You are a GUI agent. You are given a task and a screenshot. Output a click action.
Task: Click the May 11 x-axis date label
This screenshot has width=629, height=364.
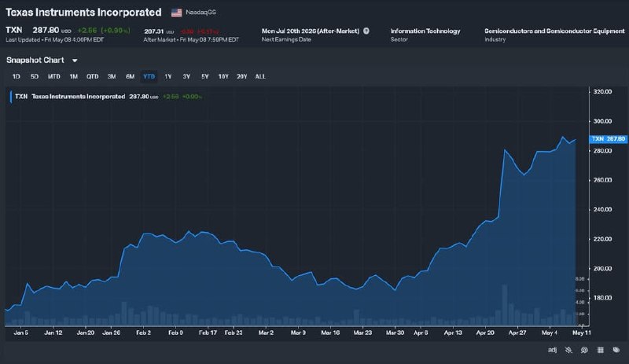point(581,333)
